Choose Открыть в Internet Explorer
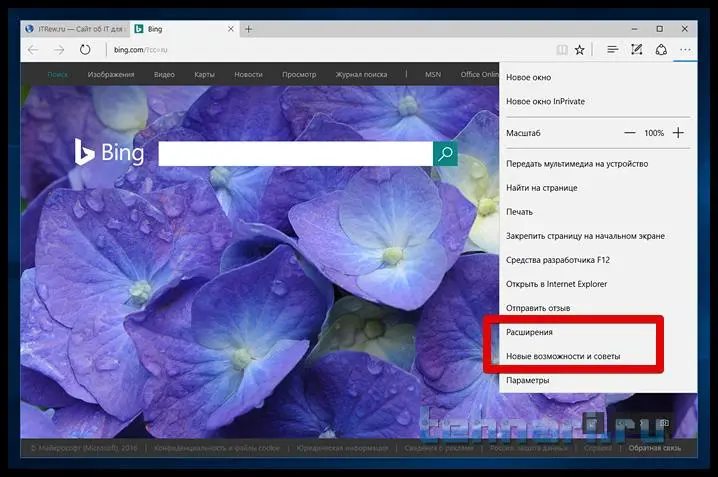This screenshot has width=718, height=477. pyautogui.click(x=556, y=284)
